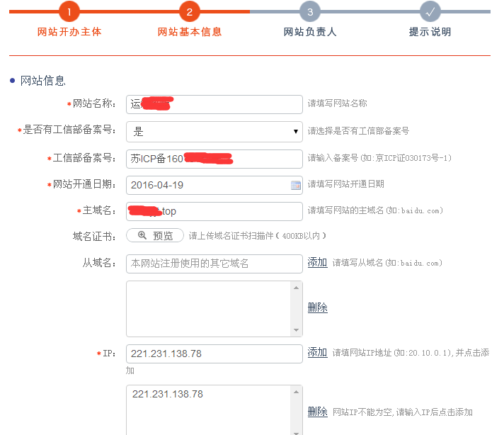Viewport: 504px width, 435px height.
Task: Click step 2 circle in progress bar
Action: (190, 11)
